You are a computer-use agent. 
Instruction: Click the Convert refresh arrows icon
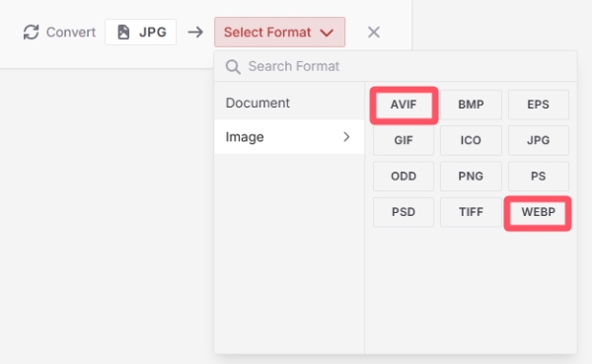click(31, 33)
